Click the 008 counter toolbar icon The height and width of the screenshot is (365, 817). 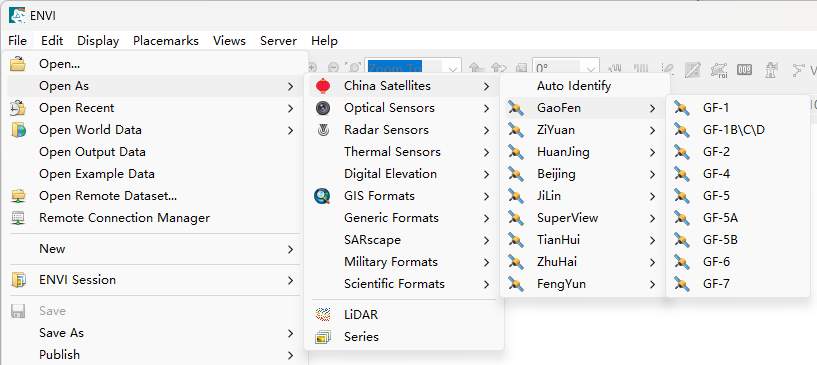744,70
